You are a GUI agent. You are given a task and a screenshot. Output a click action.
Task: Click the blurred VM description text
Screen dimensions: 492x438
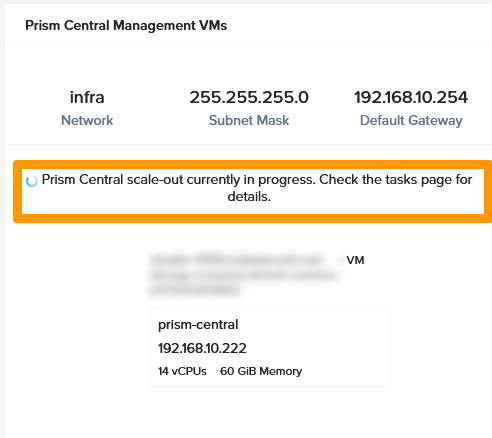pyautogui.click(x=245, y=274)
